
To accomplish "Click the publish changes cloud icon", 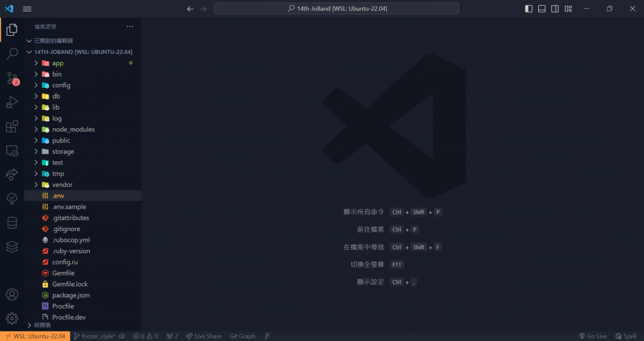I will [x=122, y=337].
